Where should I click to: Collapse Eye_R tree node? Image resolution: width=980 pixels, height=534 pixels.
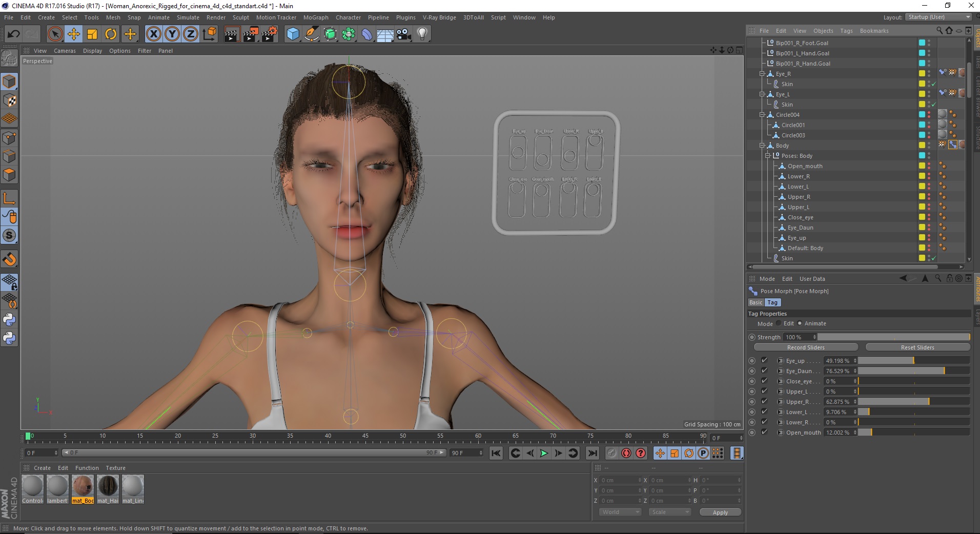(762, 74)
